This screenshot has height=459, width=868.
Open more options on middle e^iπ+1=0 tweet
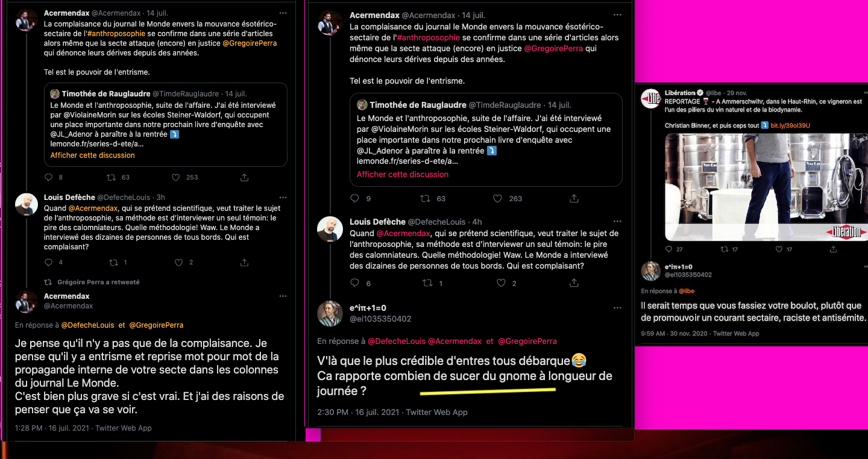point(617,307)
